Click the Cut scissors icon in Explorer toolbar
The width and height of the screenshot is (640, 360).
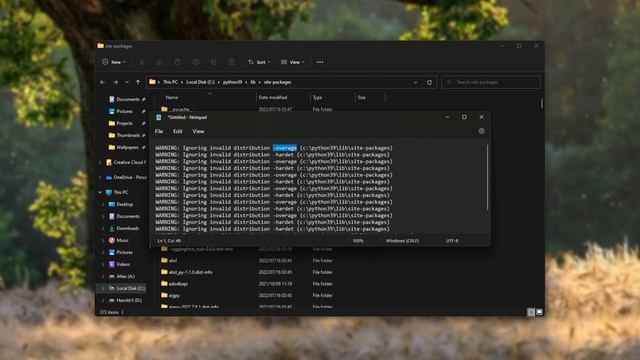pyautogui.click(x=142, y=62)
